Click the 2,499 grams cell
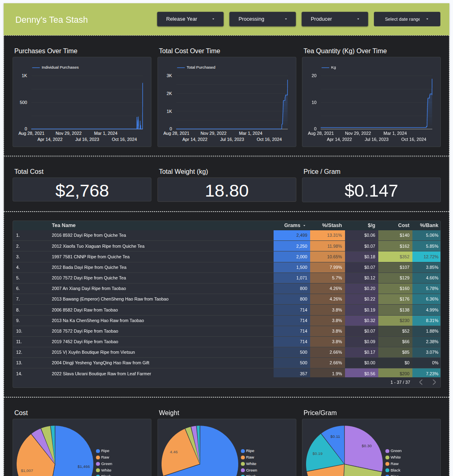Viewport: 453px width, 476px height. coord(291,235)
